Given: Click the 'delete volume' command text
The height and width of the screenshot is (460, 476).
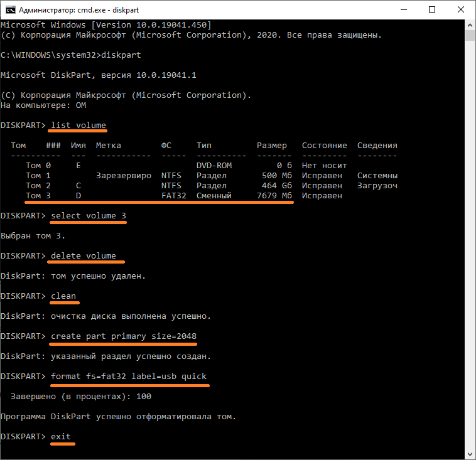Looking at the screenshot, I should tap(84, 256).
